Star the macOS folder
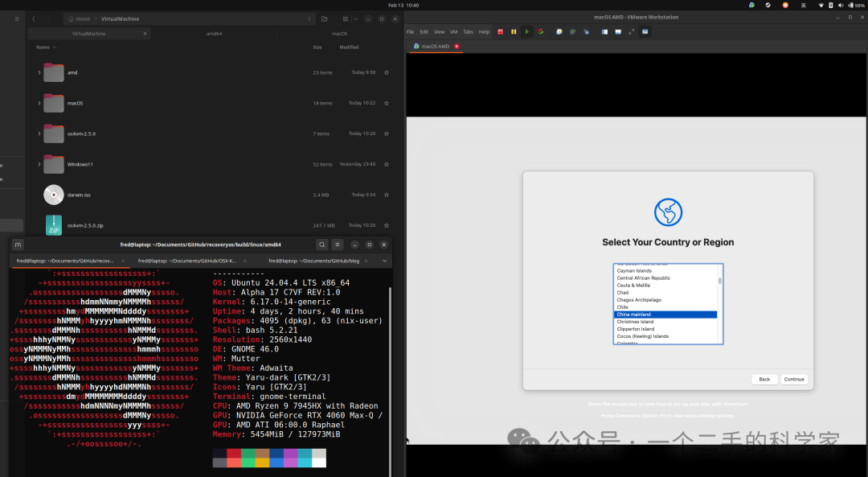 [387, 103]
